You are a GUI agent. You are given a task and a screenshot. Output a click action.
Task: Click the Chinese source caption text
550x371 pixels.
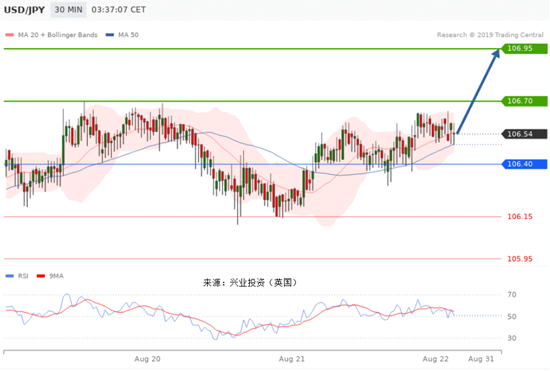250,283
